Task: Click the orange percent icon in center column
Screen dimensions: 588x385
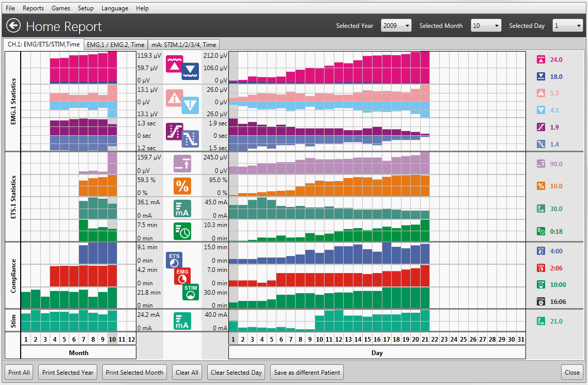Action: click(x=182, y=186)
